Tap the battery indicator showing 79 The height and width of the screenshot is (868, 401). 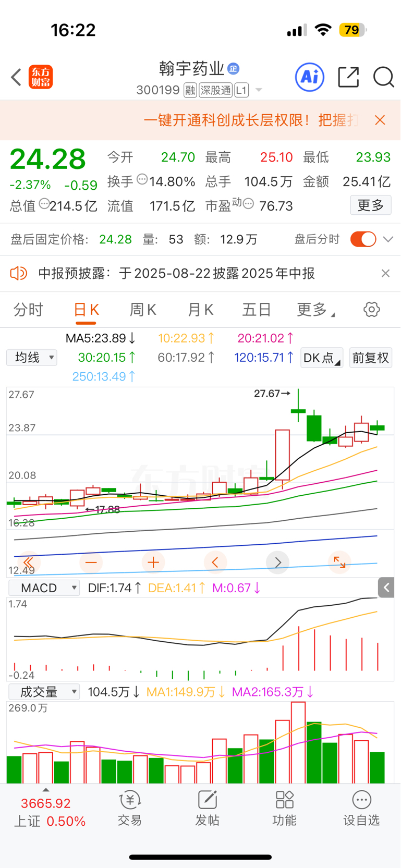353,30
